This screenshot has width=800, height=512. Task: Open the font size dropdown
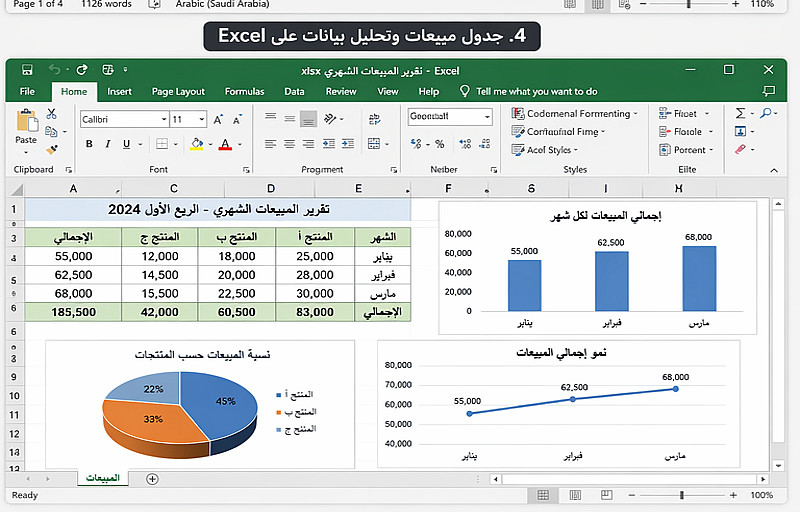(x=202, y=119)
